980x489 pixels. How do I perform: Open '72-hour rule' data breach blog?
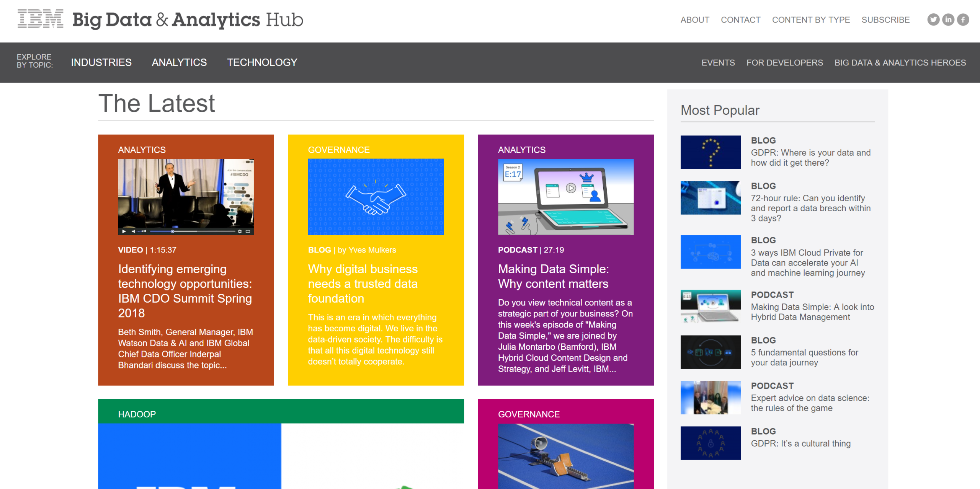[x=810, y=208]
